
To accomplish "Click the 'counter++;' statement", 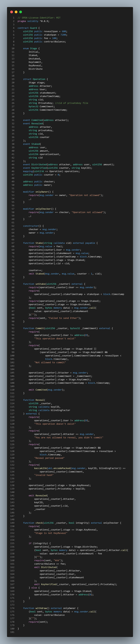I will point(35,270).
